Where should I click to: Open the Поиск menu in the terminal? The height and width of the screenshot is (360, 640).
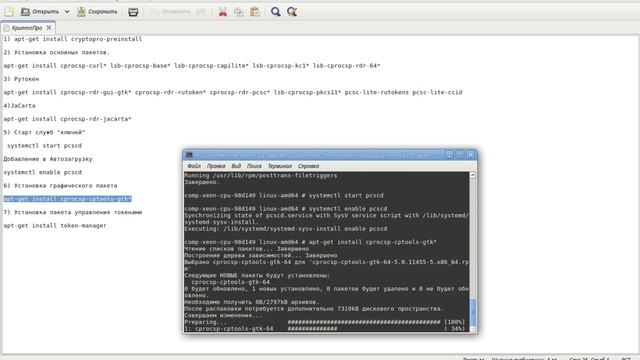point(254,166)
